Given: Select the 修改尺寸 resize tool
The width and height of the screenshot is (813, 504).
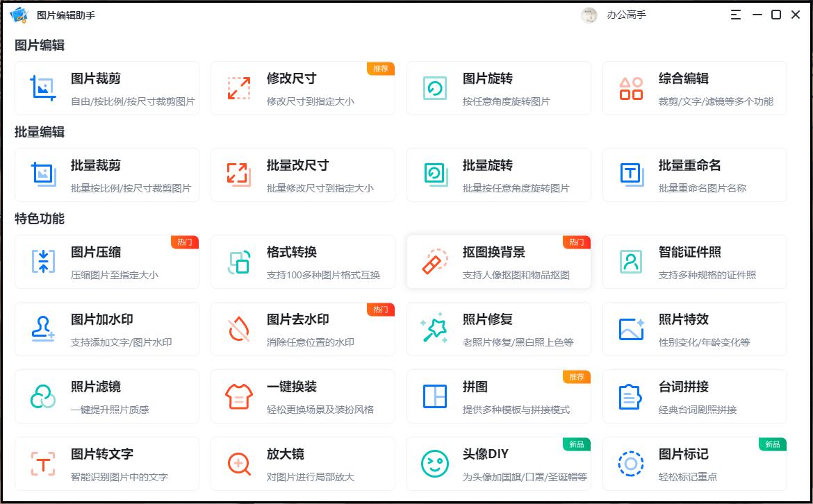Looking at the screenshot, I should pyautogui.click(x=303, y=87).
